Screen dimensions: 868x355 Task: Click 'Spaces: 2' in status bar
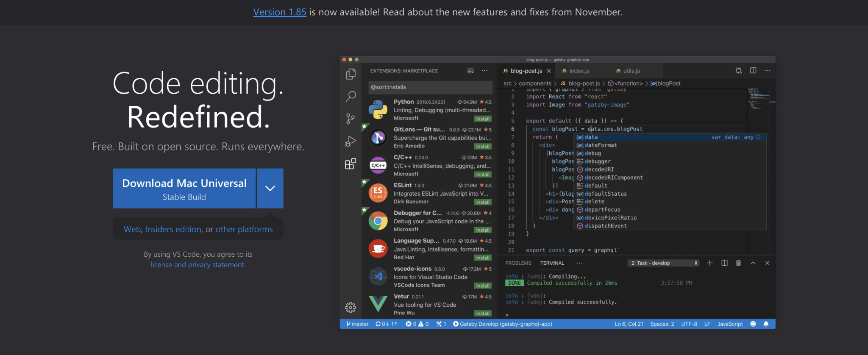click(x=662, y=324)
